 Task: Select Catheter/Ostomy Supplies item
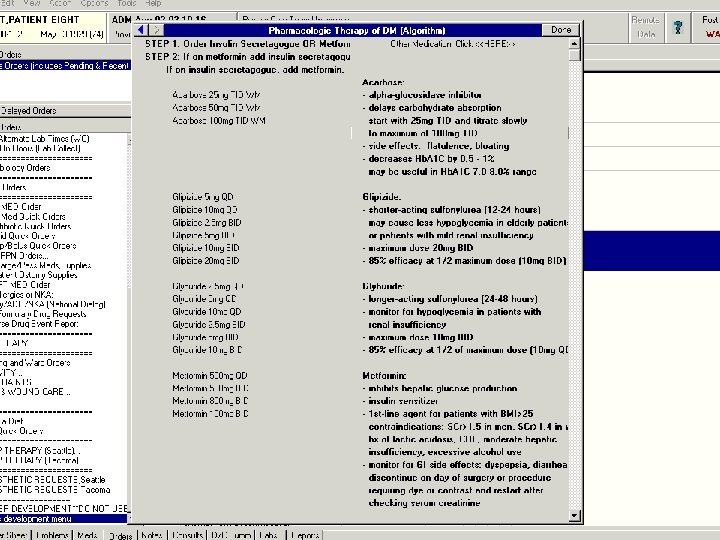(x=39, y=275)
